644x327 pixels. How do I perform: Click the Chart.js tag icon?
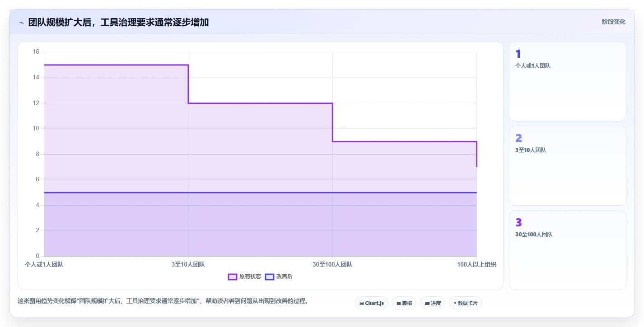click(362, 303)
